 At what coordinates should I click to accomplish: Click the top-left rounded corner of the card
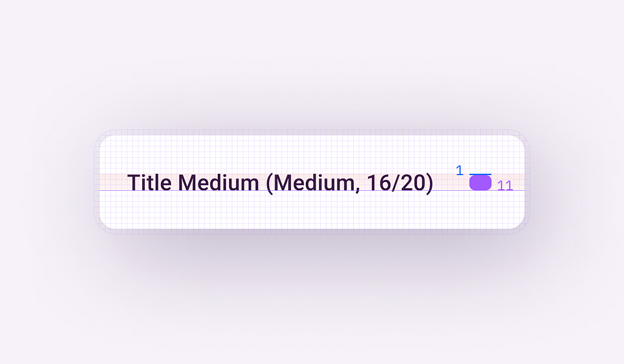tap(104, 140)
